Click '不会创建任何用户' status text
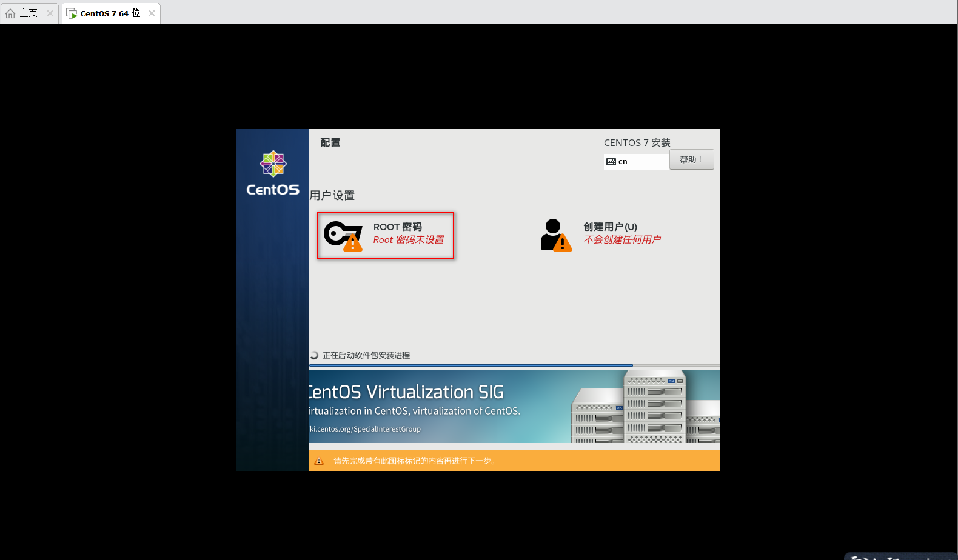 (x=622, y=240)
